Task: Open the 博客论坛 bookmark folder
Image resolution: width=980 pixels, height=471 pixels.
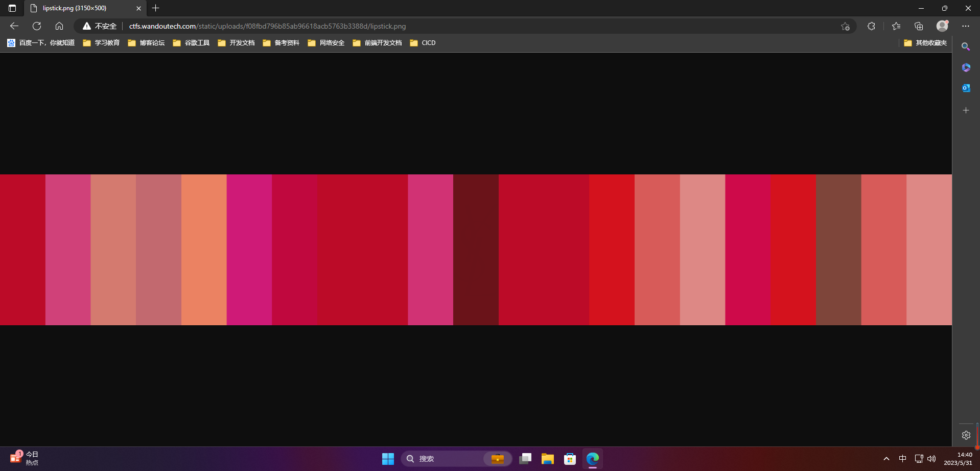Action: point(146,43)
